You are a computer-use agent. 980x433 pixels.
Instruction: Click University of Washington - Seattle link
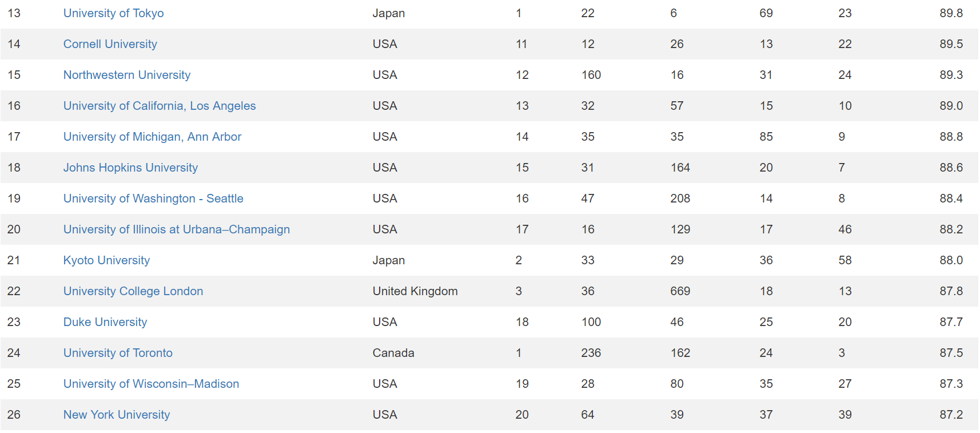153,198
